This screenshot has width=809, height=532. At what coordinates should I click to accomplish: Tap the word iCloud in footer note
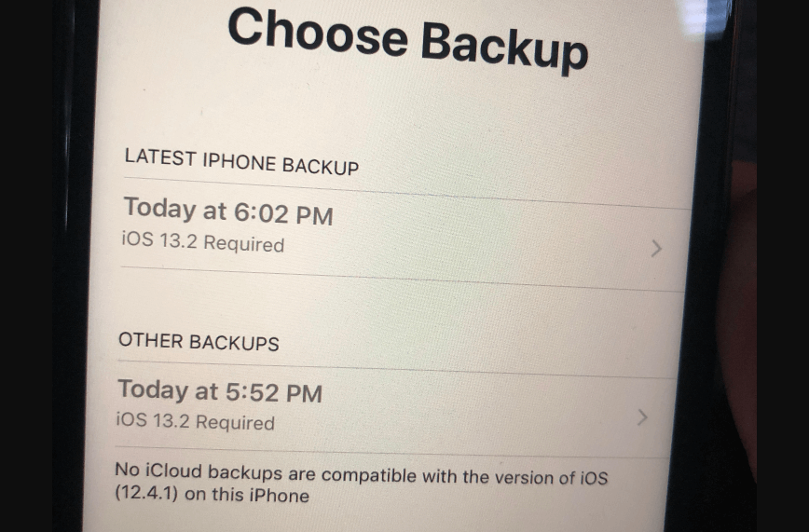[173, 471]
